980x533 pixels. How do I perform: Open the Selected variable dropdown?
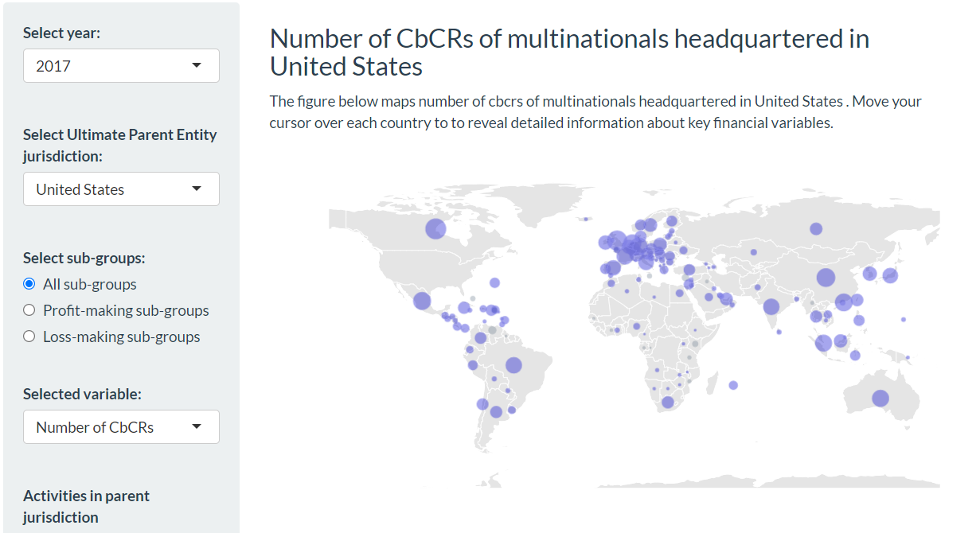[x=121, y=427]
